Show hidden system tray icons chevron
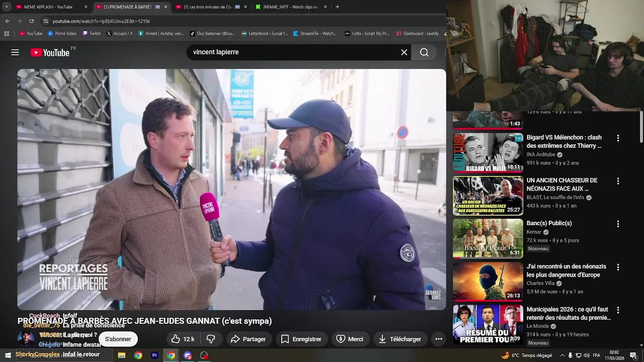 pos(562,355)
